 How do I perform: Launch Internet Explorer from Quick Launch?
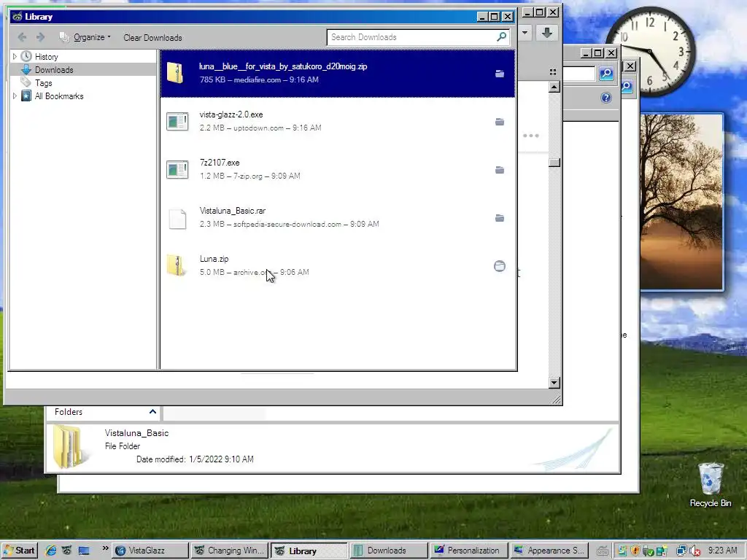[x=51, y=551]
